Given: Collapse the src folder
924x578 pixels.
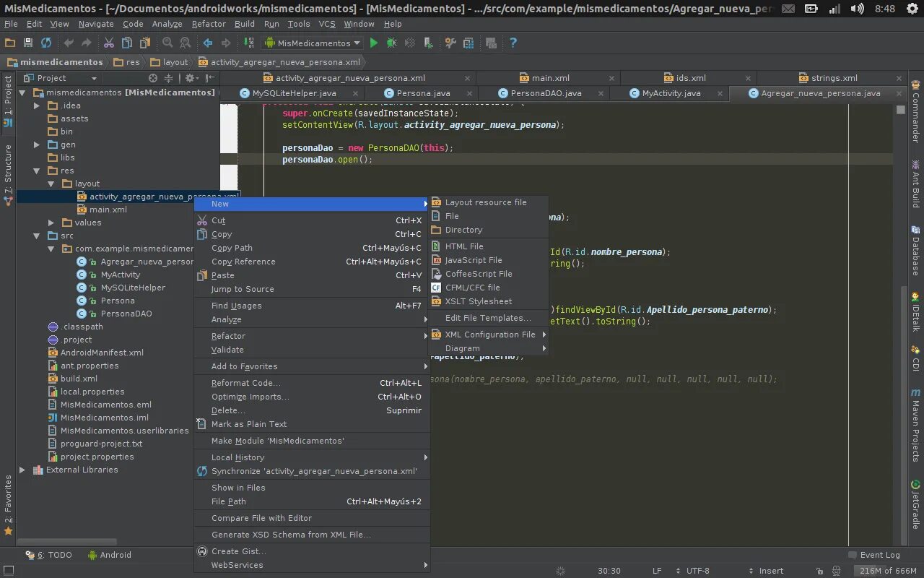Looking at the screenshot, I should (x=37, y=236).
